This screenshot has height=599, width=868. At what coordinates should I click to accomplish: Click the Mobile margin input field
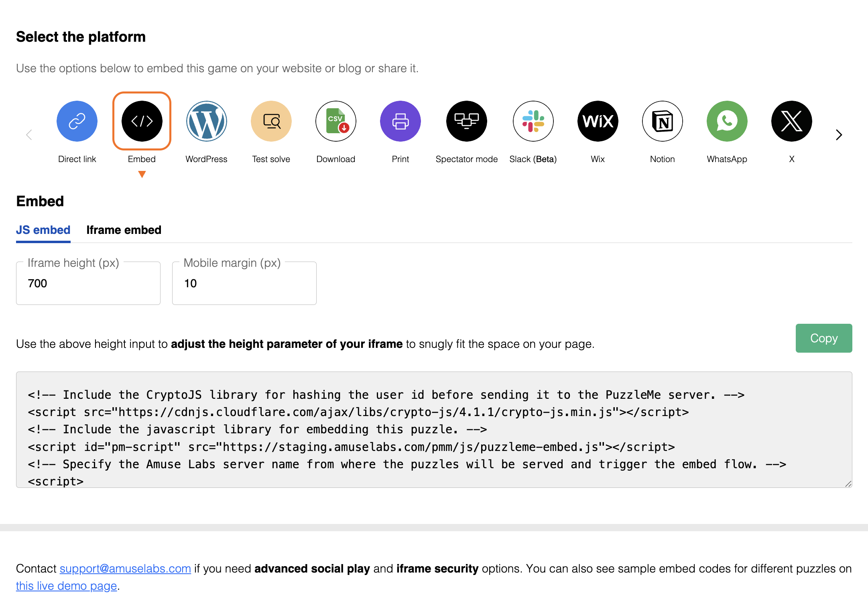point(244,283)
